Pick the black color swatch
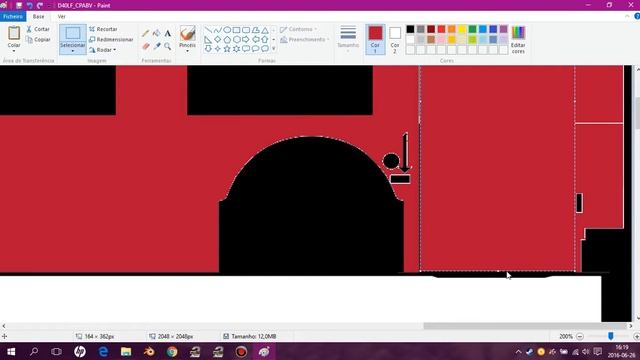 410,29
